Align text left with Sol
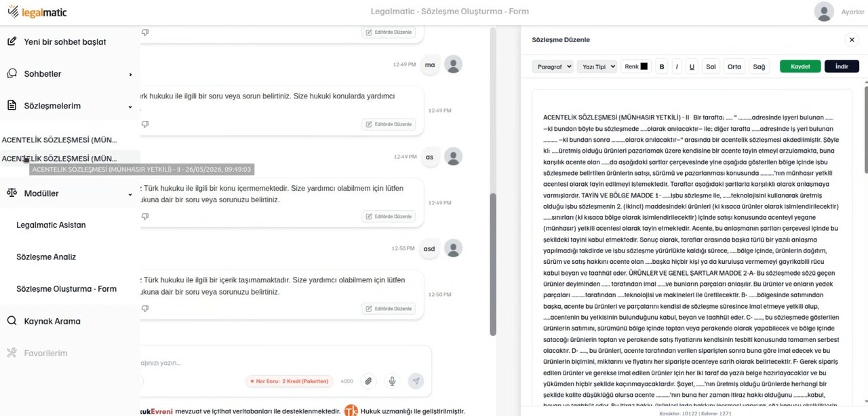The width and height of the screenshot is (868, 416). pyautogui.click(x=711, y=67)
